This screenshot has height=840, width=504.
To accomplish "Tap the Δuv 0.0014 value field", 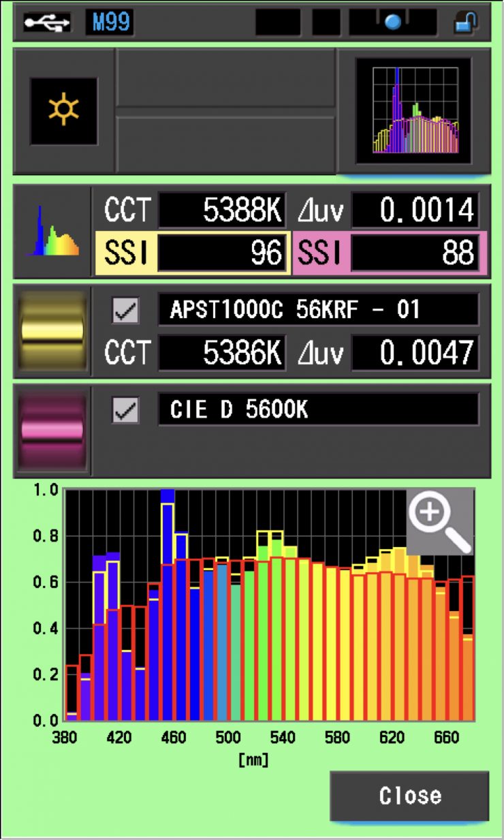I will pos(415,212).
